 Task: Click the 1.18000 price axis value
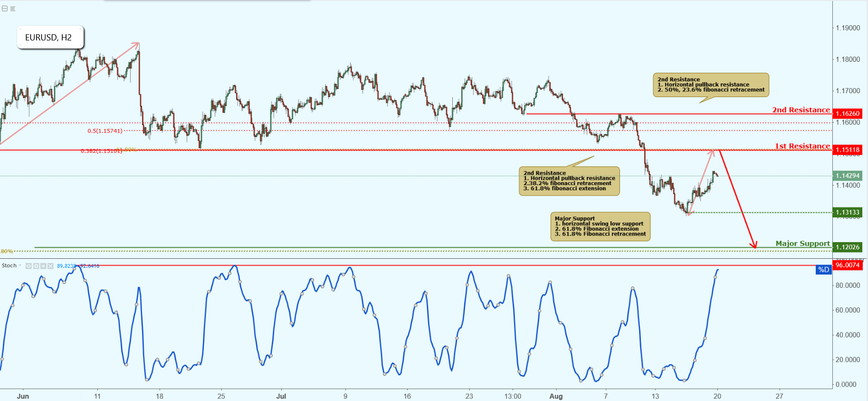pyautogui.click(x=848, y=59)
